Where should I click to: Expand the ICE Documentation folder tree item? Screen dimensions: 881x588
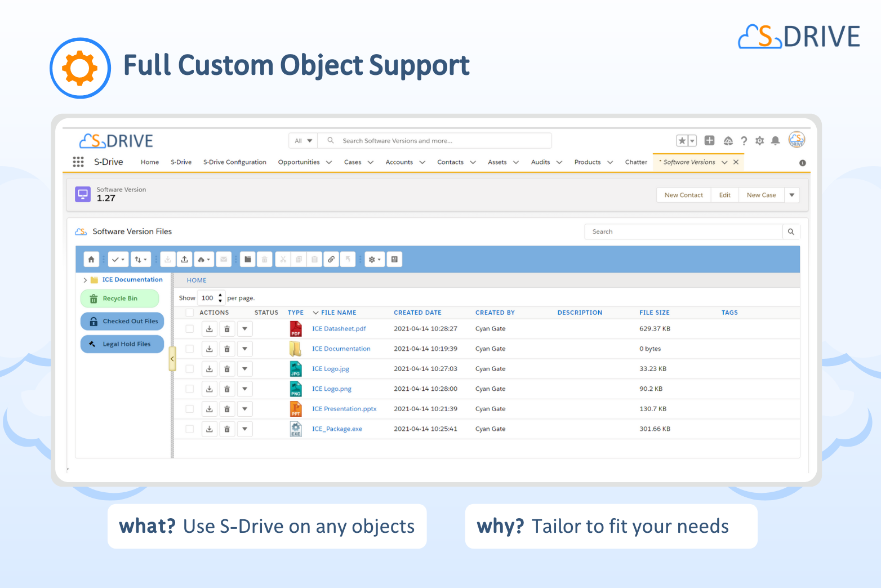[85, 279]
